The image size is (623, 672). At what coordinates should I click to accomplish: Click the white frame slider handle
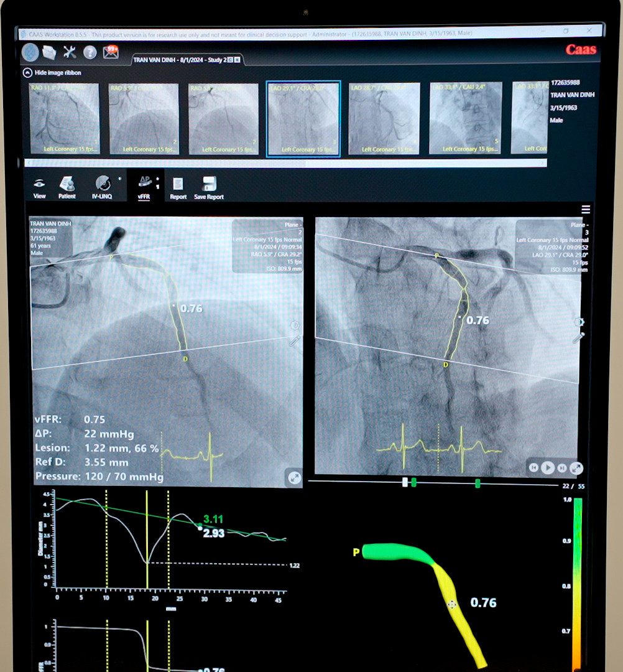(x=405, y=482)
